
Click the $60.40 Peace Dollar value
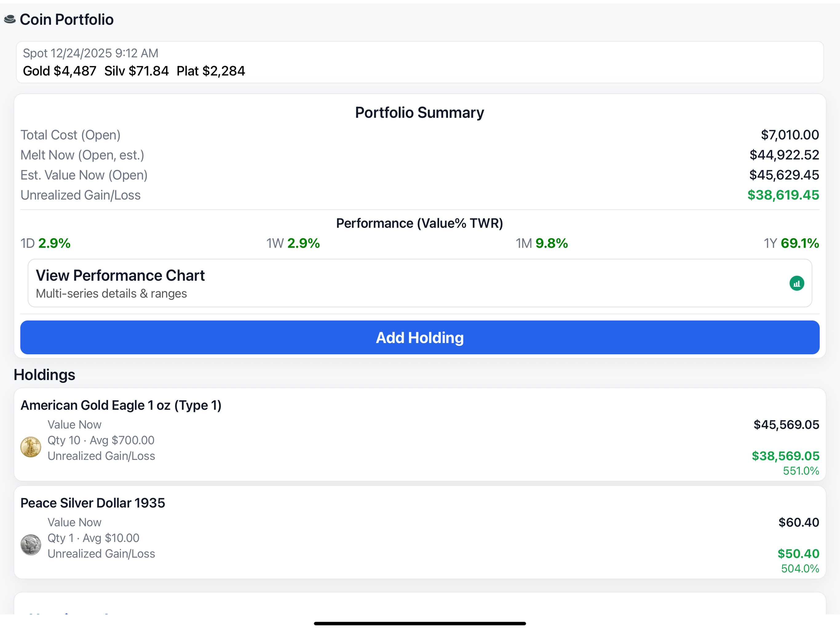[x=798, y=523]
